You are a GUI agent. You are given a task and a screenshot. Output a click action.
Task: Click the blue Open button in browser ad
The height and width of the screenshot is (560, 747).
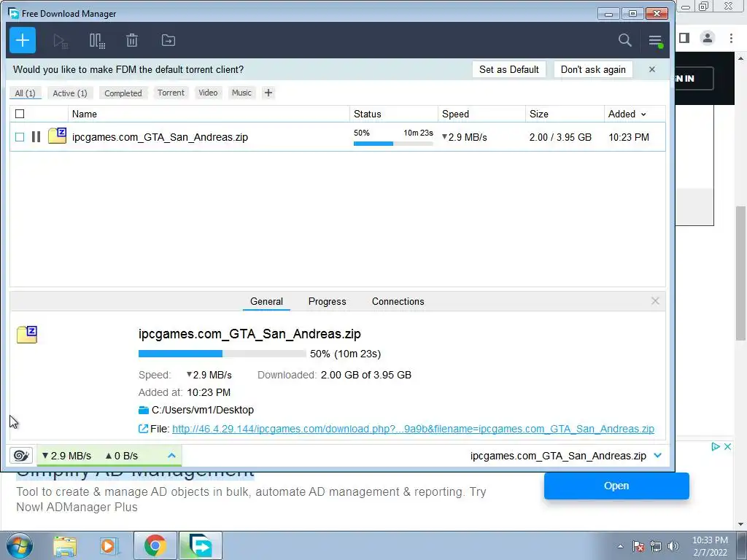[x=616, y=486]
